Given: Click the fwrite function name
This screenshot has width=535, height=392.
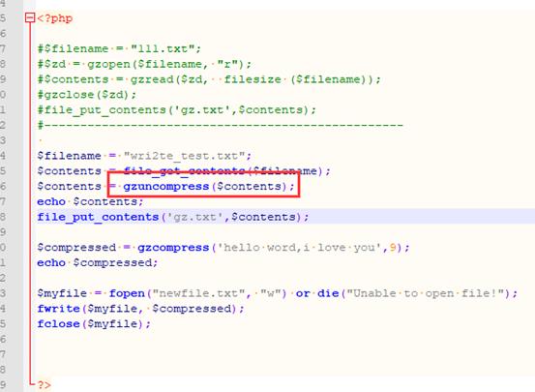Looking at the screenshot, I should click(x=58, y=309).
